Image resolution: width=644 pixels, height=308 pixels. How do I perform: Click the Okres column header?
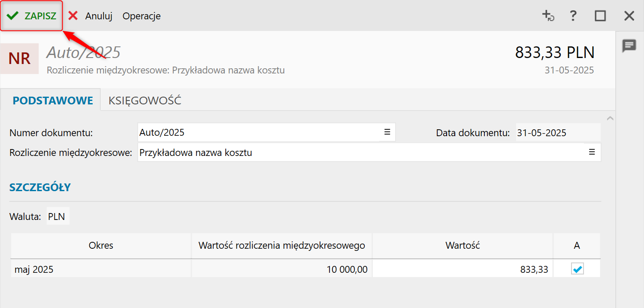click(101, 246)
